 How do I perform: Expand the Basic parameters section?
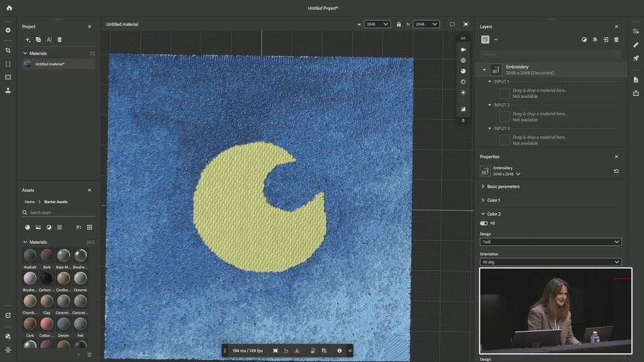click(483, 187)
